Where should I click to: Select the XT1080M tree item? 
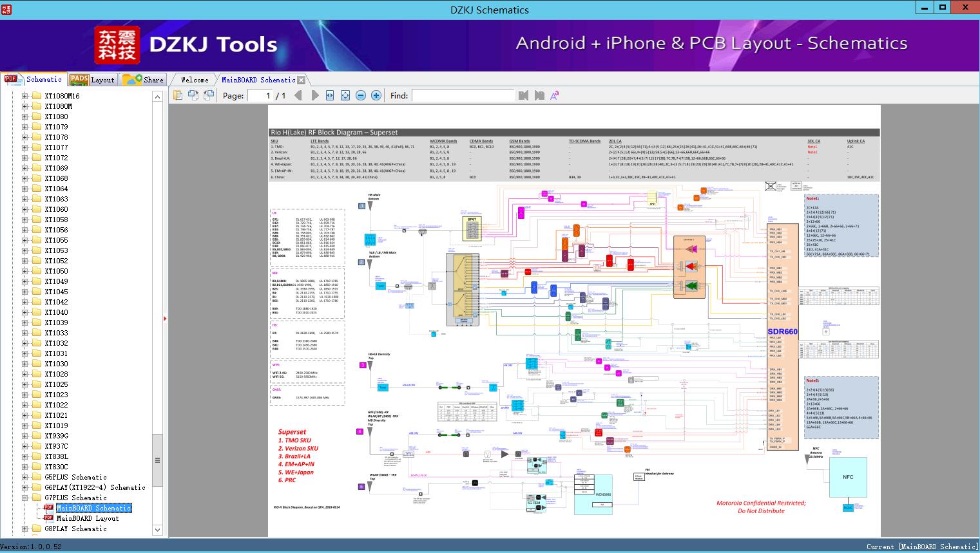click(58, 106)
